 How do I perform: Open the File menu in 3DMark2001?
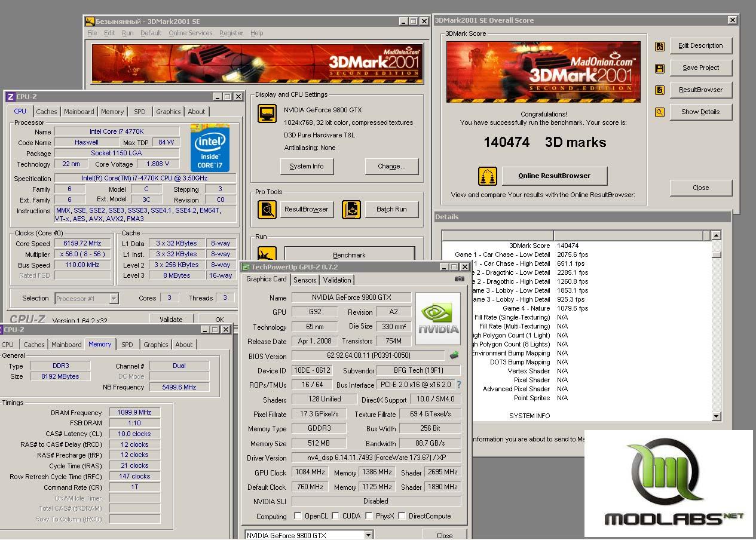[x=92, y=33]
